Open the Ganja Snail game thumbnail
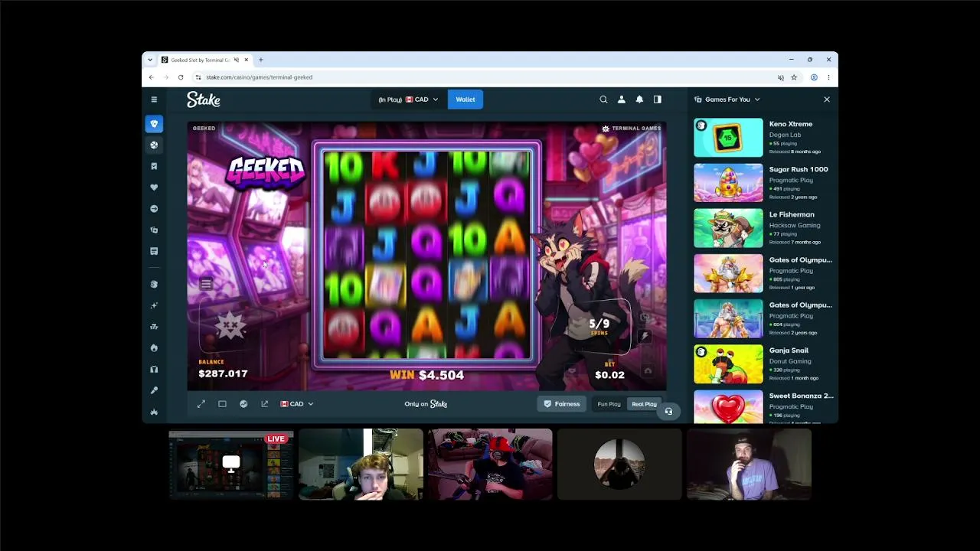Screen dimensions: 980x551 pyautogui.click(x=728, y=364)
